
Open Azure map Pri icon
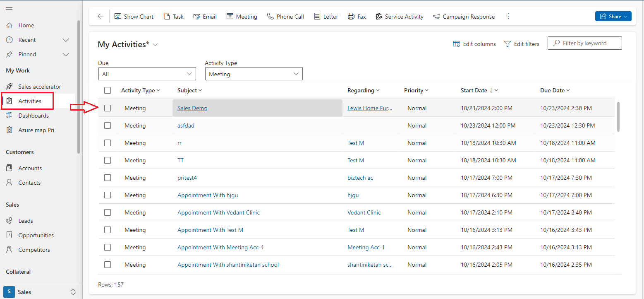point(10,130)
